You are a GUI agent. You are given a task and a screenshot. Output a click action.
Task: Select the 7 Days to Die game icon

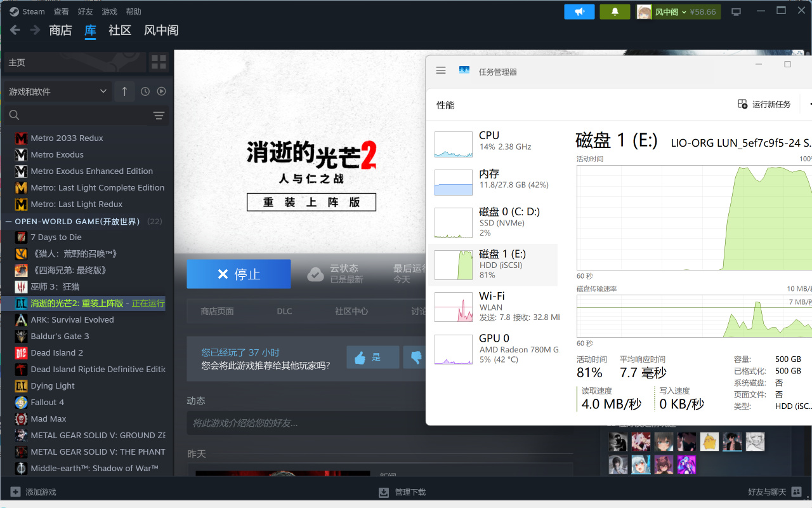[21, 237]
